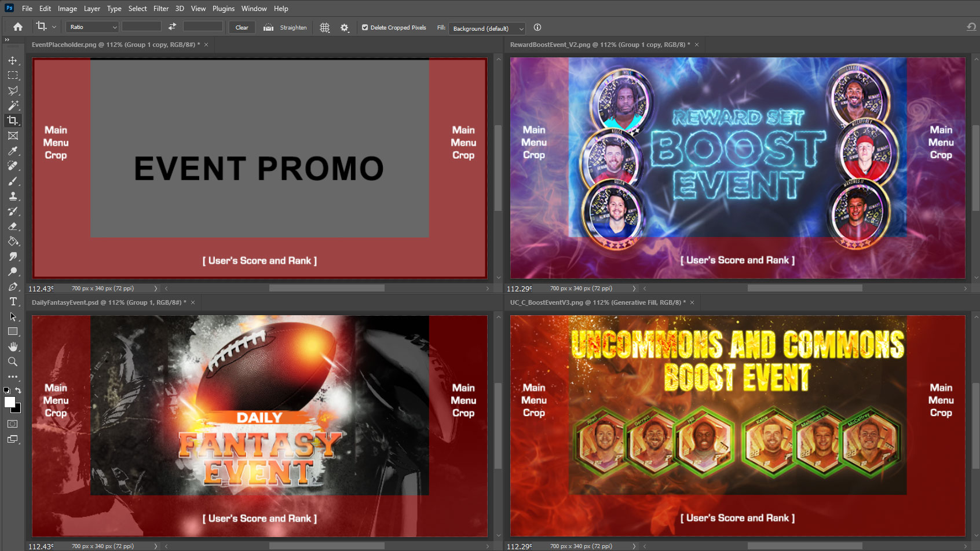
Task: Select the Rectangular Marquee tool
Action: coord(13,75)
